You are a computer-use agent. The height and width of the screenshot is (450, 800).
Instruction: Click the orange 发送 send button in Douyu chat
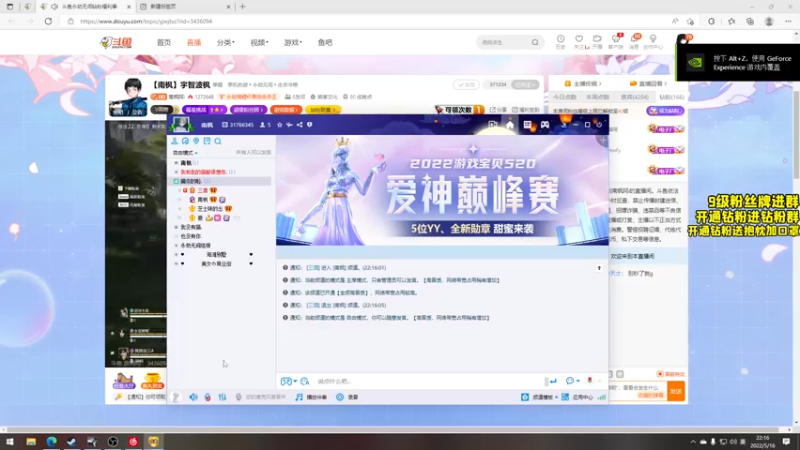click(676, 391)
